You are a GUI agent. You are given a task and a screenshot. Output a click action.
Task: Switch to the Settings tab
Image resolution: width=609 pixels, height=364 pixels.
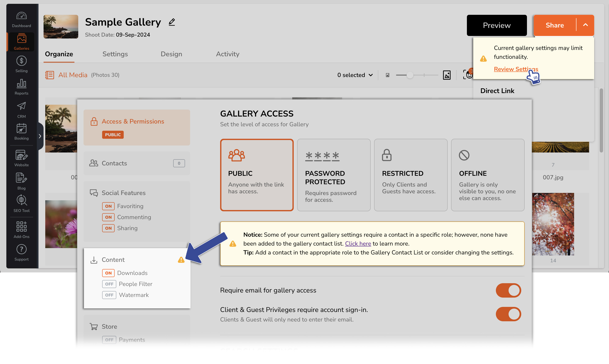tap(115, 54)
